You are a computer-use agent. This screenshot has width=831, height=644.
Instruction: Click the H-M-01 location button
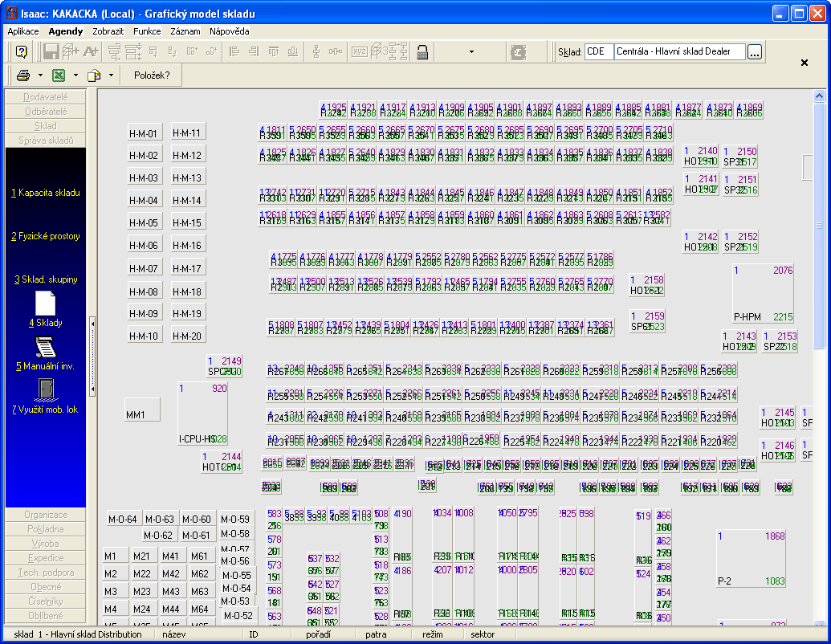coord(144,132)
